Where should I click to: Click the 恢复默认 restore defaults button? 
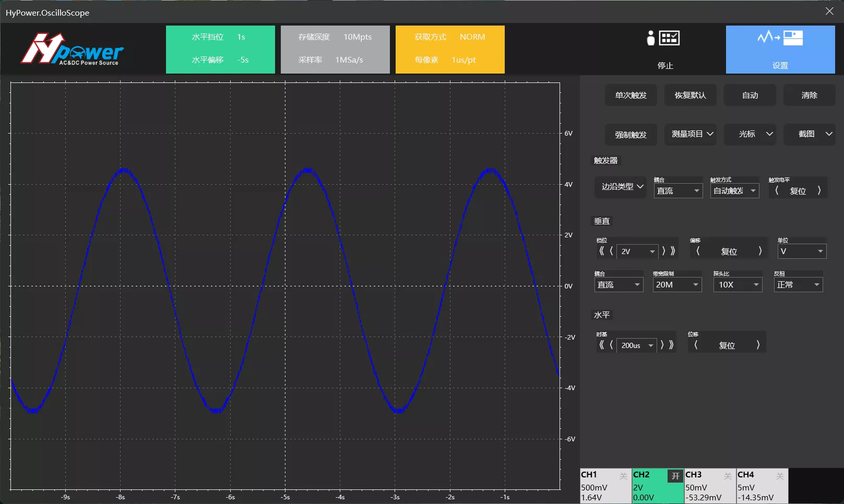click(x=691, y=95)
